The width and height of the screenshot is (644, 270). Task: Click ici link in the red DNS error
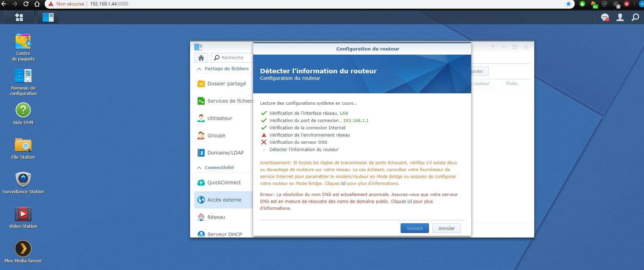[x=410, y=201]
